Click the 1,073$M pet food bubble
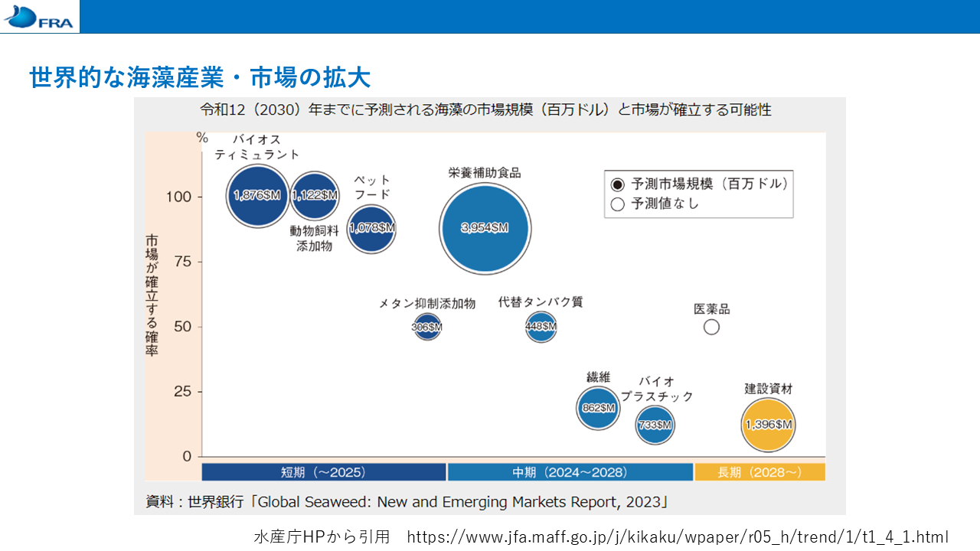 (x=372, y=228)
